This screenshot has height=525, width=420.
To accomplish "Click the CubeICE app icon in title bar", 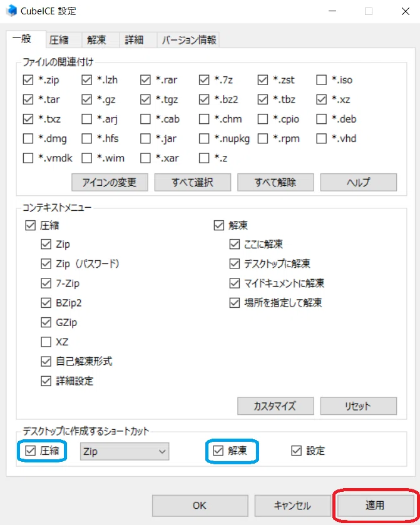I will pyautogui.click(x=11, y=11).
